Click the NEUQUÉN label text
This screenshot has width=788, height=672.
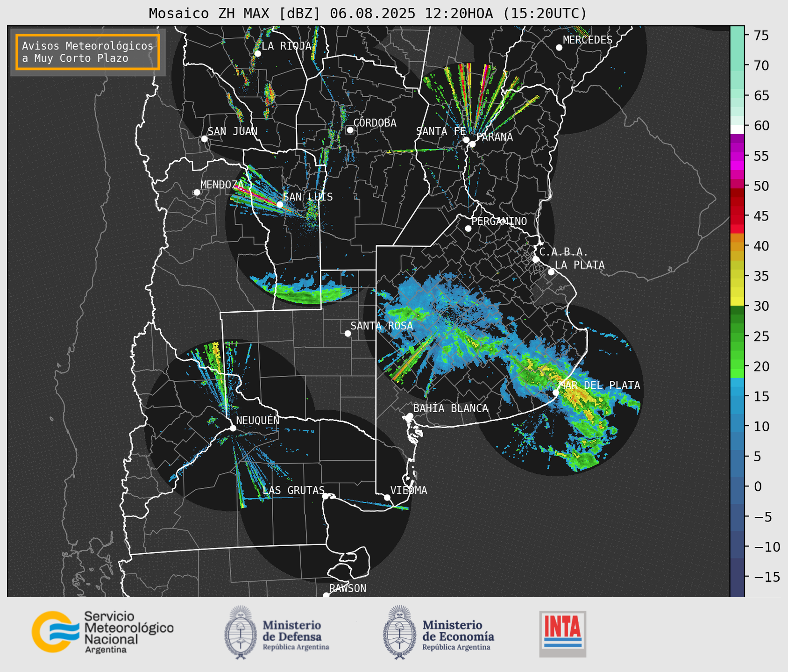(x=258, y=420)
